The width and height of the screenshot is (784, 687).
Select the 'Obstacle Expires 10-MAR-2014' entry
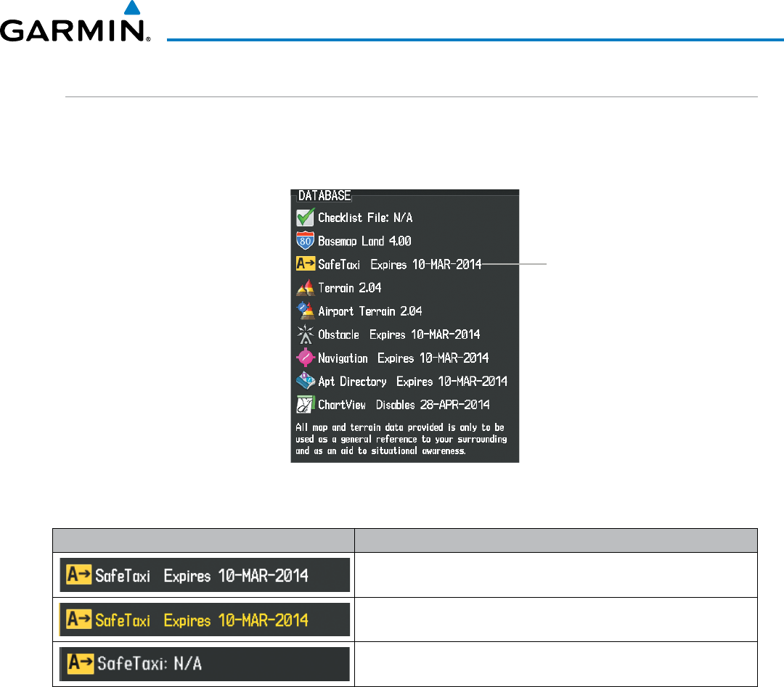(x=399, y=334)
